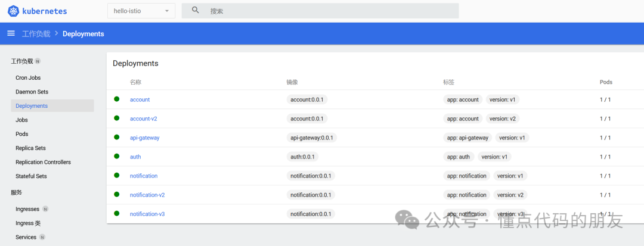Viewport: 644px width, 246px height.
Task: Click the N badge beside 工作负载 in the sidebar
Action: point(38,61)
